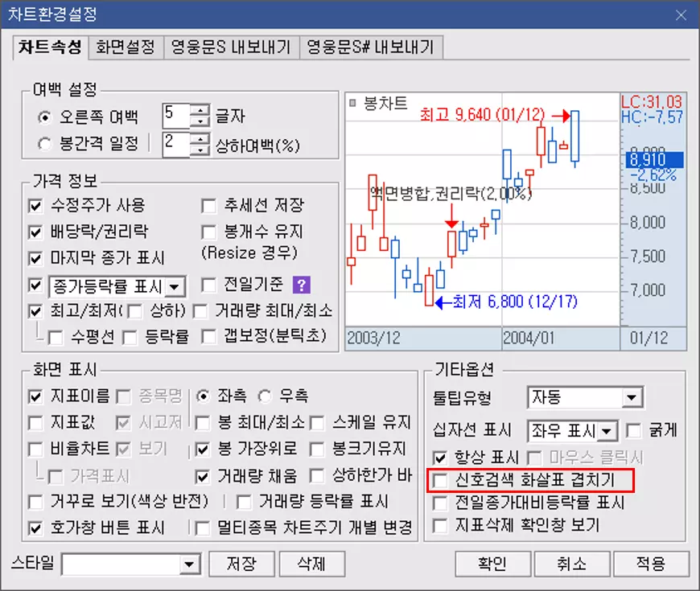
Task: Check 거꾸로 보기(색상 반전)
Action: click(x=35, y=502)
